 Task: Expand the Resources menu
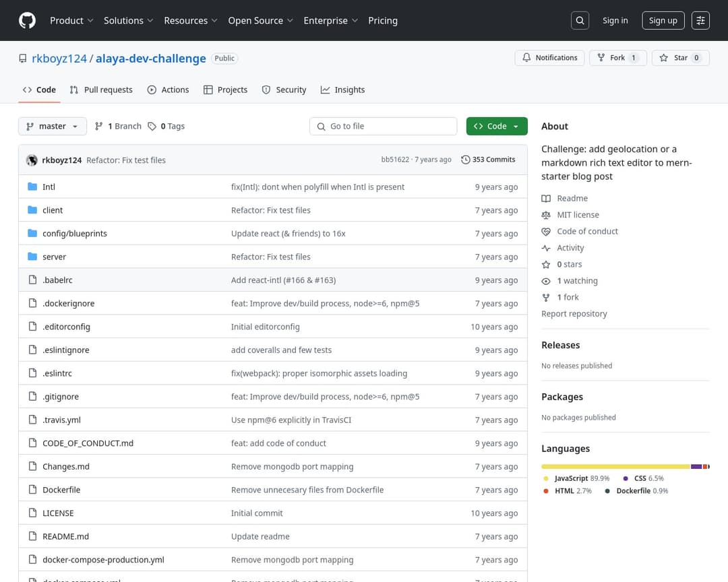click(x=190, y=20)
